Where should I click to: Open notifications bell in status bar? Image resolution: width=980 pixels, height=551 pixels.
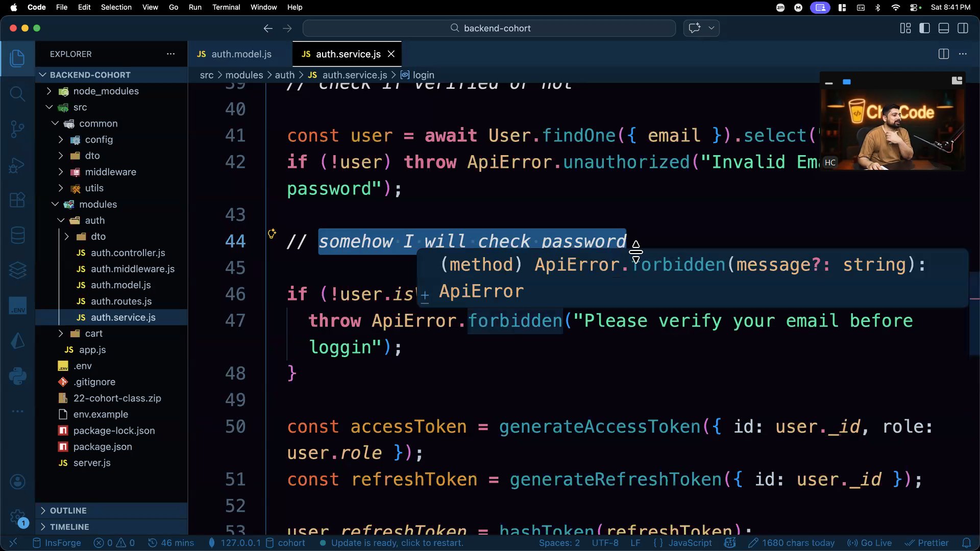pos(966,543)
